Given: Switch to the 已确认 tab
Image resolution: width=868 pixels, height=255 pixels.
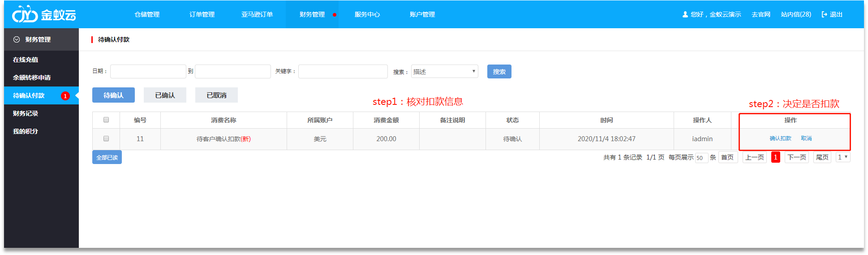Looking at the screenshot, I should tap(165, 95).
